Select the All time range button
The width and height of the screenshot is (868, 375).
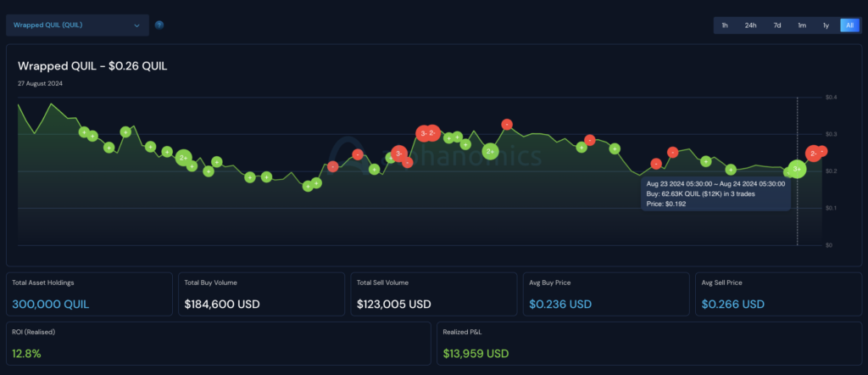(849, 25)
